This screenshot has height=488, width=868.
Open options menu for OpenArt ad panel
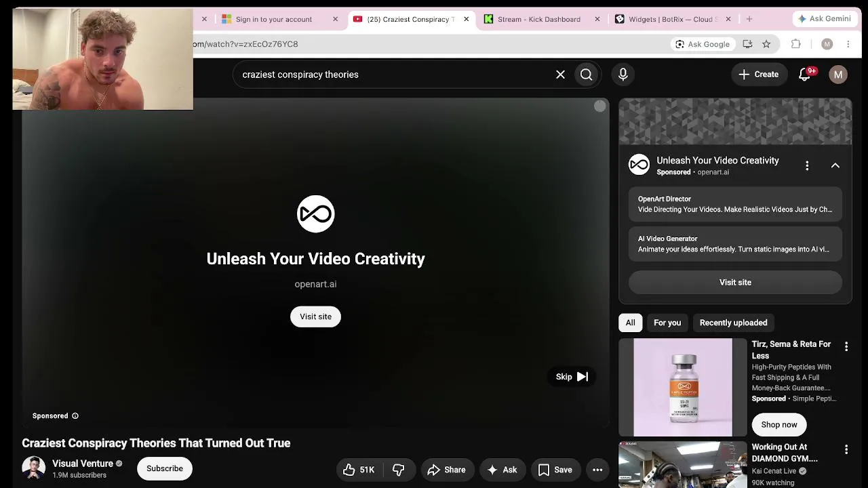pyautogui.click(x=807, y=165)
